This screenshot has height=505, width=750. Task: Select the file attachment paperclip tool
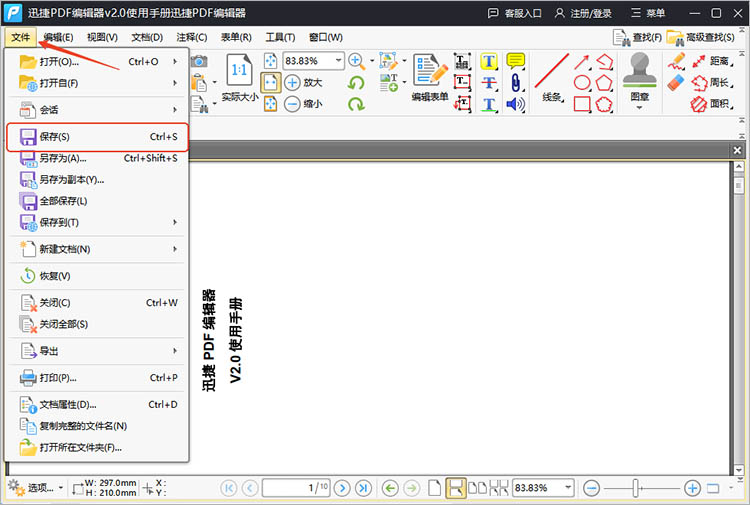click(516, 82)
